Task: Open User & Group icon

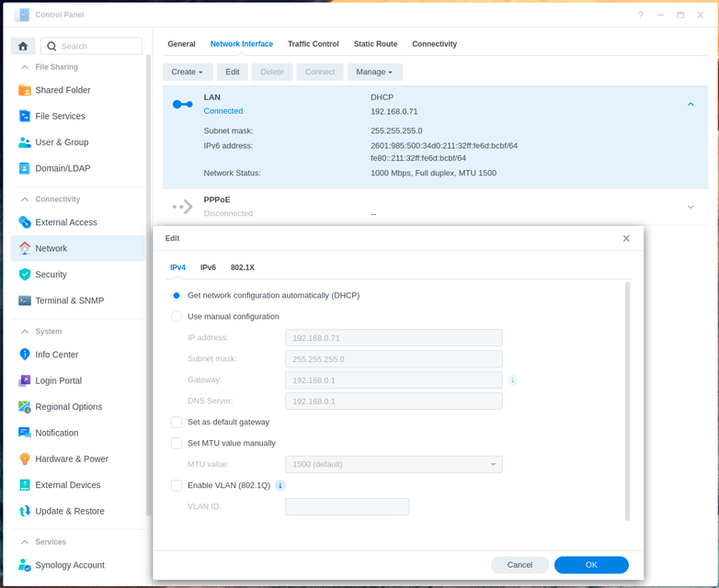Action: (x=24, y=142)
